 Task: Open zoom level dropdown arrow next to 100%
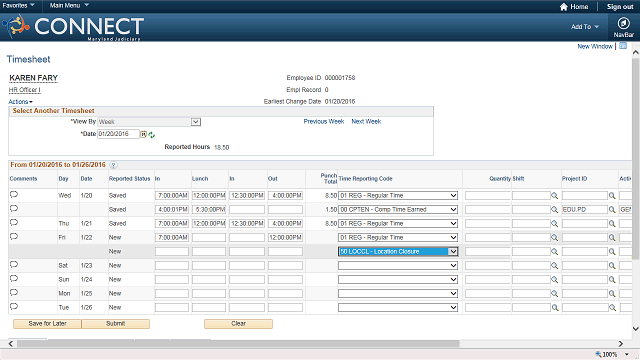627,354
